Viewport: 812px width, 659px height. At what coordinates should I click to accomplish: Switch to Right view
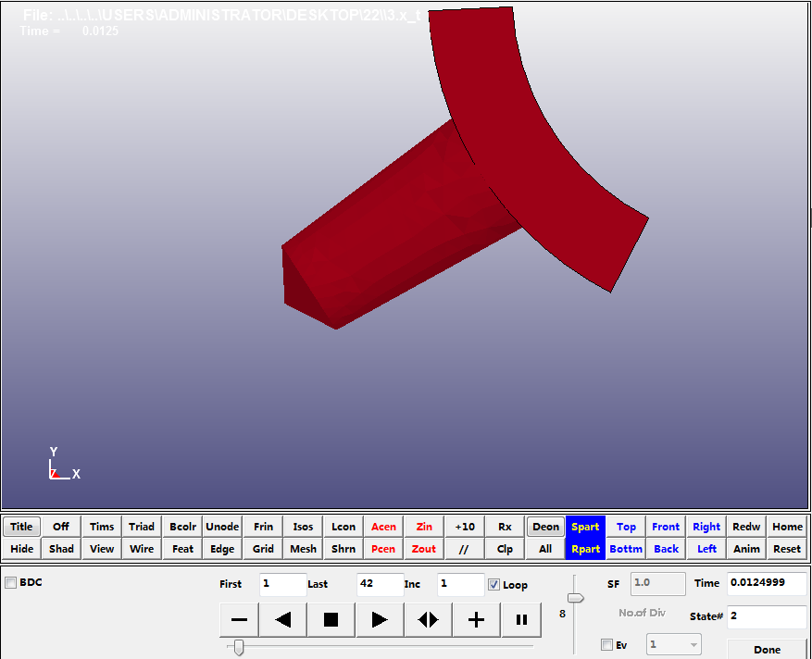706,527
